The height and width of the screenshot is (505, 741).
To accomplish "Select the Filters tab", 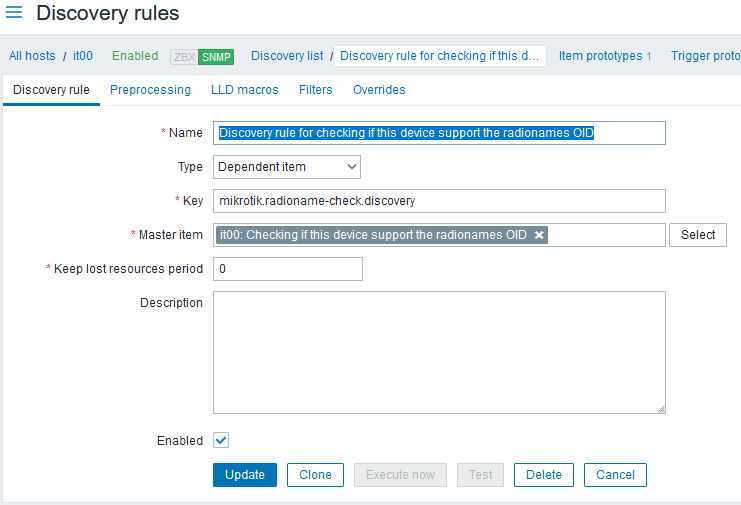I will coord(316,90).
